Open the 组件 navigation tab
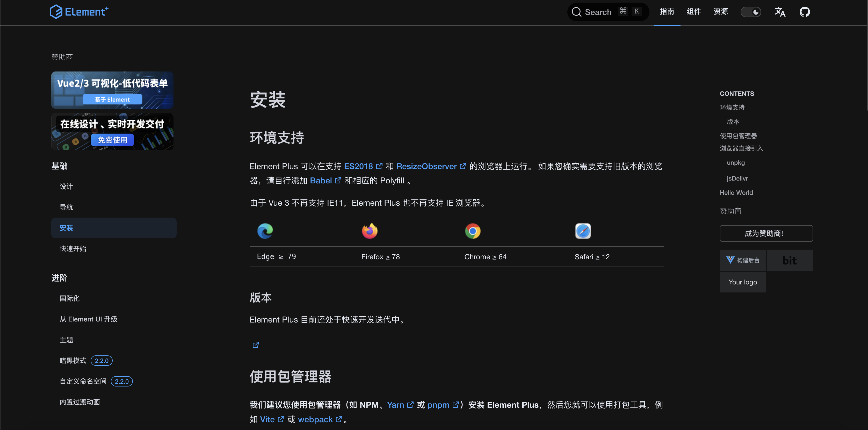The height and width of the screenshot is (430, 868). (693, 12)
